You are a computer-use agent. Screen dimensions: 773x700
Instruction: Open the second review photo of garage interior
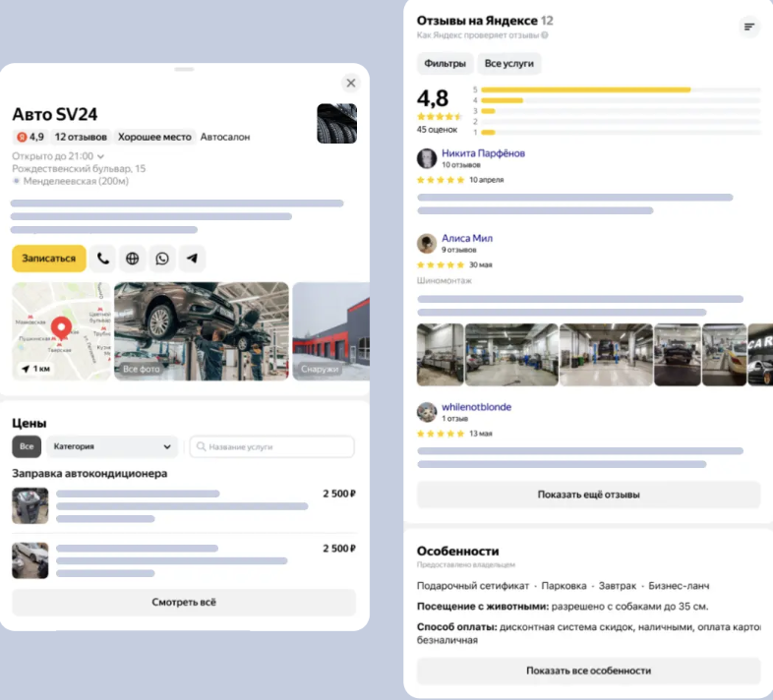tap(511, 354)
